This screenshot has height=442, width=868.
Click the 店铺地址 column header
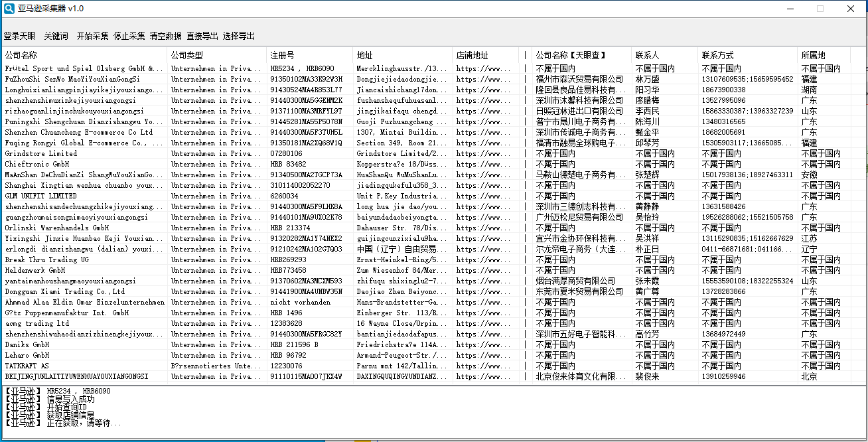(486, 55)
